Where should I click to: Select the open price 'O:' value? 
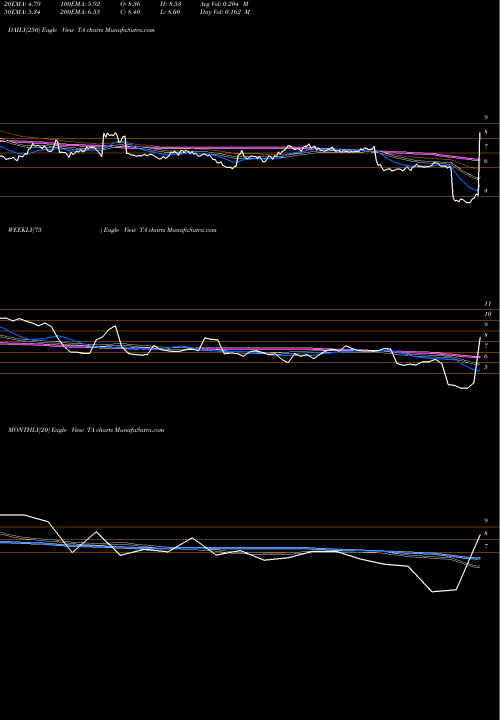[130, 4]
